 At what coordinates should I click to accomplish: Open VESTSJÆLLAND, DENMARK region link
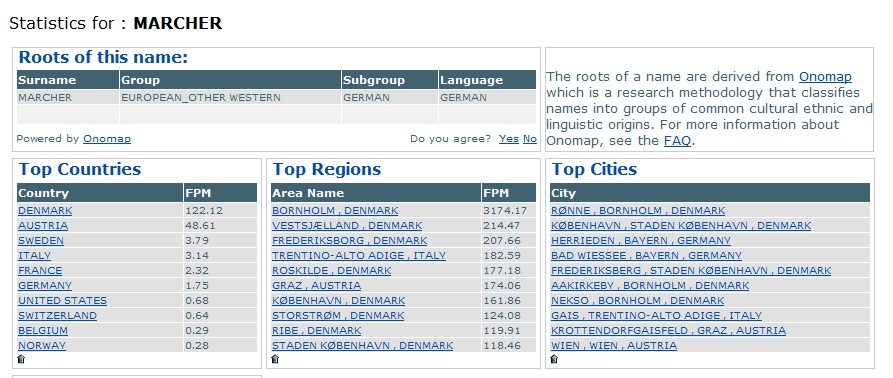(347, 225)
